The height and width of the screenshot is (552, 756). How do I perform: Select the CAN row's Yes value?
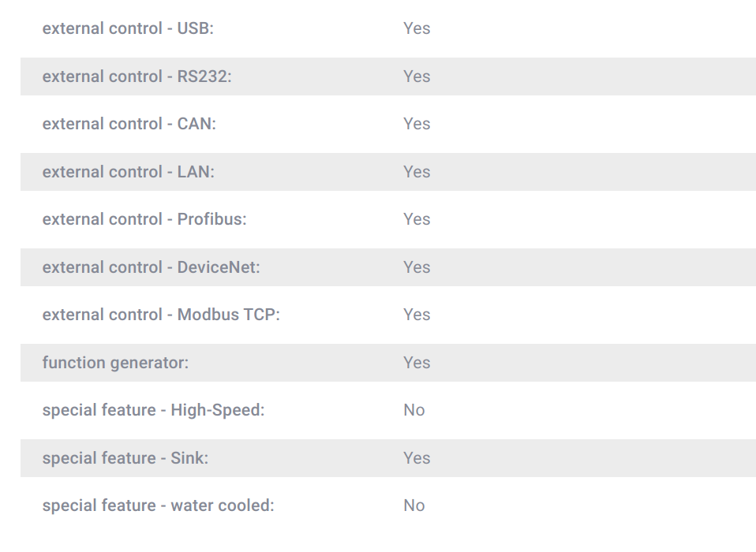pyautogui.click(x=417, y=124)
